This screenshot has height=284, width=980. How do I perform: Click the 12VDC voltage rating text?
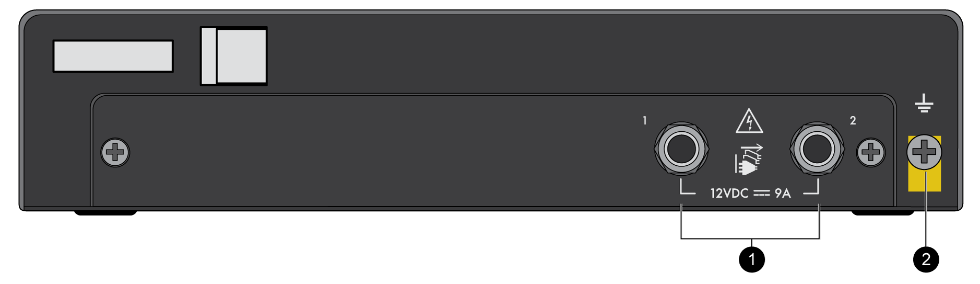point(729,194)
